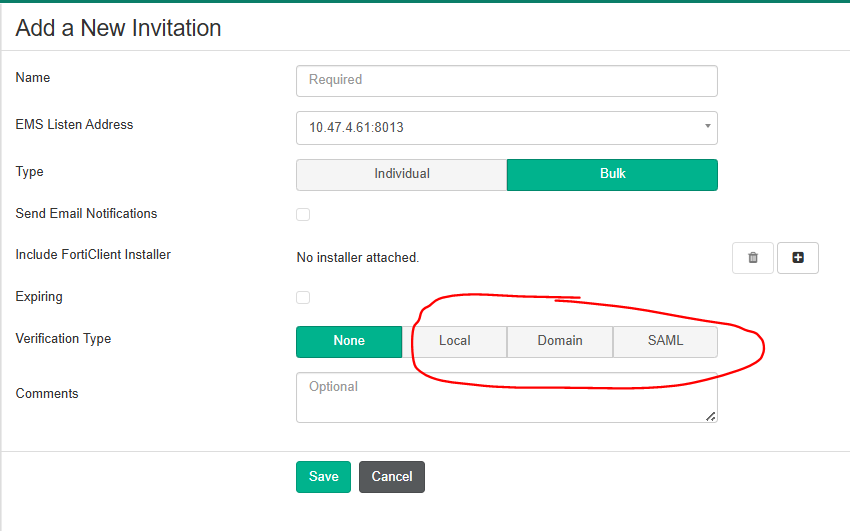Click the 'Send Email Notifications' label
This screenshot has width=850, height=531.
[x=86, y=213]
